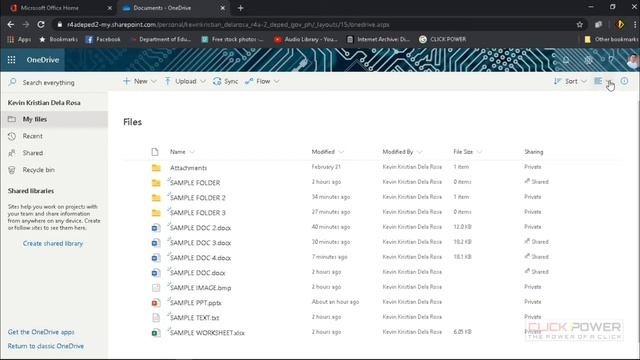This screenshot has width=640, height=360.
Task: Open the Other bookmarks folder
Action: click(x=611, y=39)
